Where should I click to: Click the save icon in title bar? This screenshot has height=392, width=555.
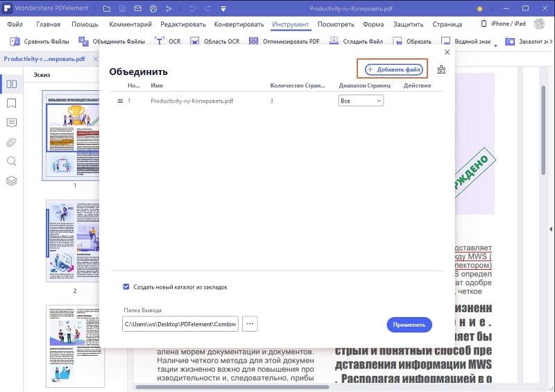coord(122,8)
